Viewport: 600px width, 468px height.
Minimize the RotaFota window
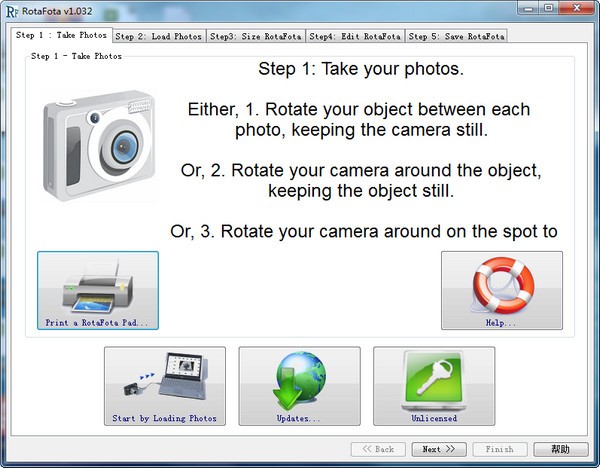529,8
